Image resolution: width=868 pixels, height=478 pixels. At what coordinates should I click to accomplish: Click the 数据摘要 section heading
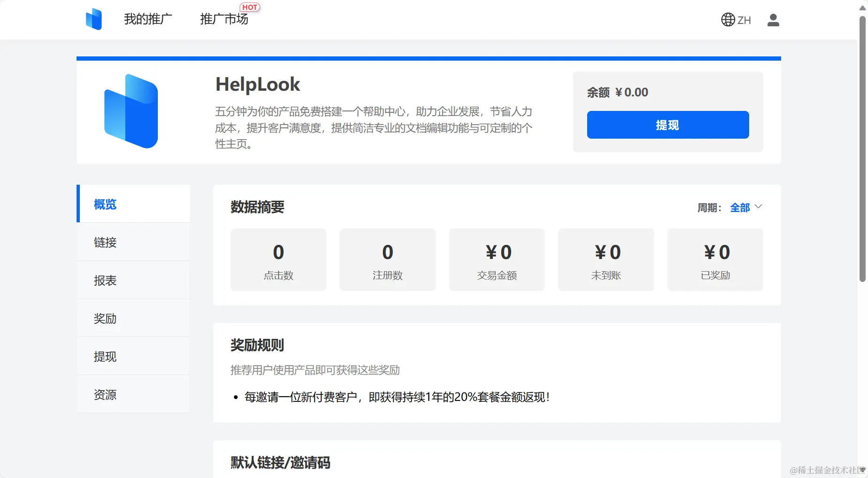257,207
